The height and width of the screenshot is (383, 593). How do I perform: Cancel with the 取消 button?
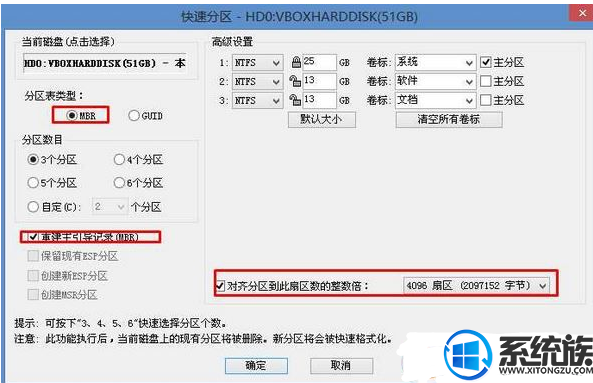click(x=341, y=366)
